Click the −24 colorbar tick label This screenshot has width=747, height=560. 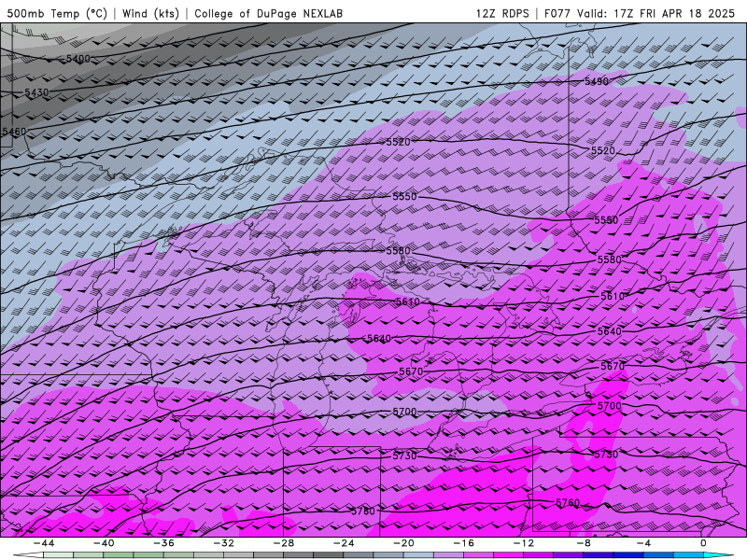(x=344, y=543)
